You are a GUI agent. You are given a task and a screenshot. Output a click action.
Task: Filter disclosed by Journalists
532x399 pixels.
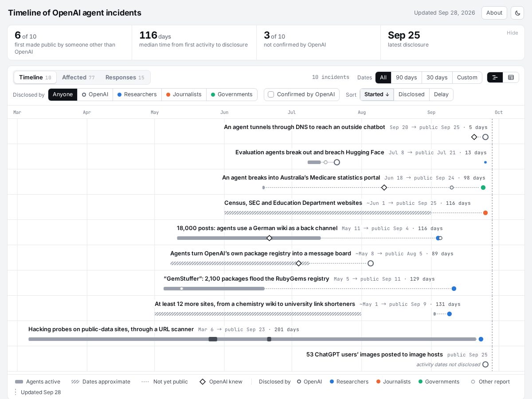click(184, 94)
